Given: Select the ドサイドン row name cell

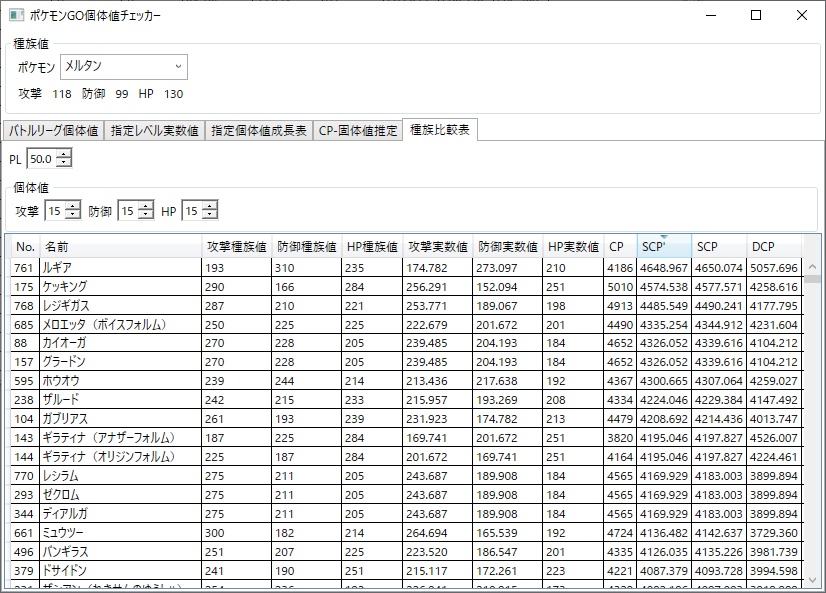Looking at the screenshot, I should tap(121, 570).
